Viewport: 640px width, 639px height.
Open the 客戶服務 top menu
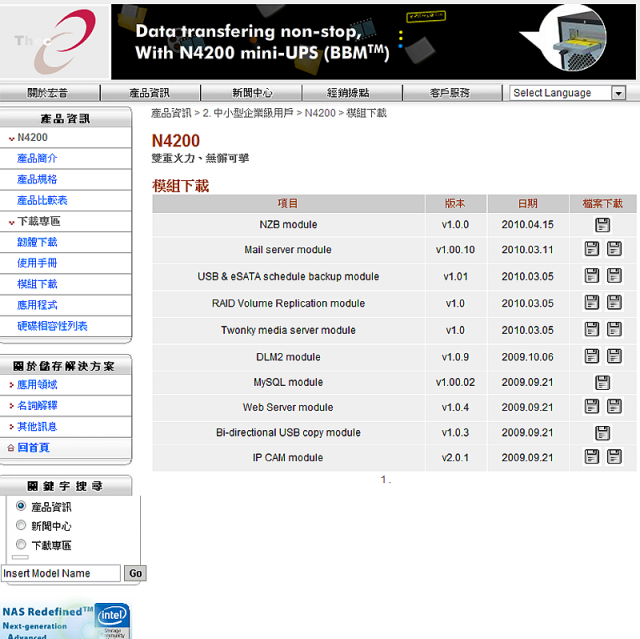pyautogui.click(x=449, y=93)
